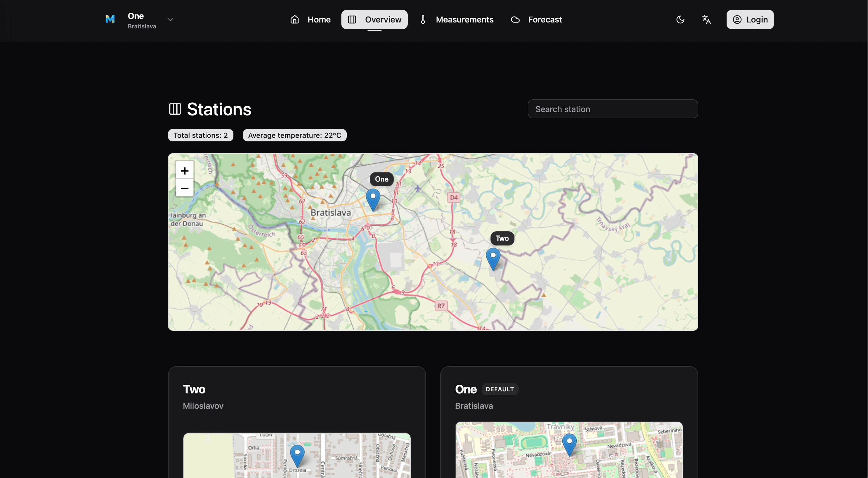Click the Average temperature 22°C badge

tap(294, 135)
